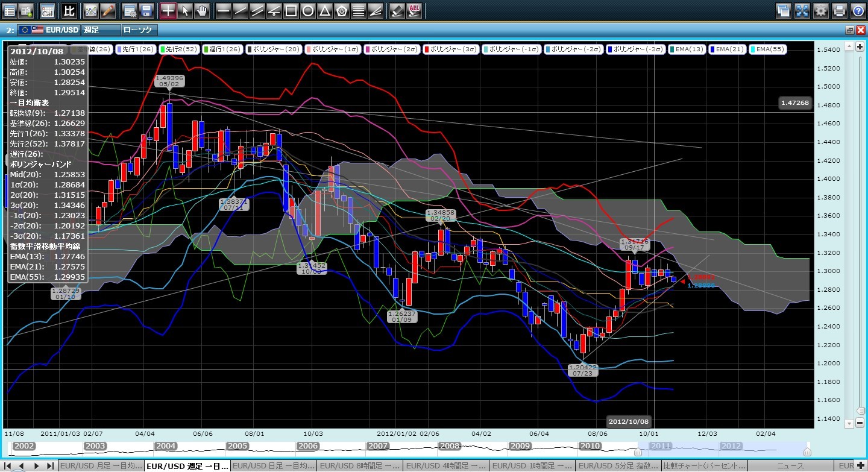Click the erase all drawings icon
This screenshot has width=868, height=472.
[x=414, y=10]
